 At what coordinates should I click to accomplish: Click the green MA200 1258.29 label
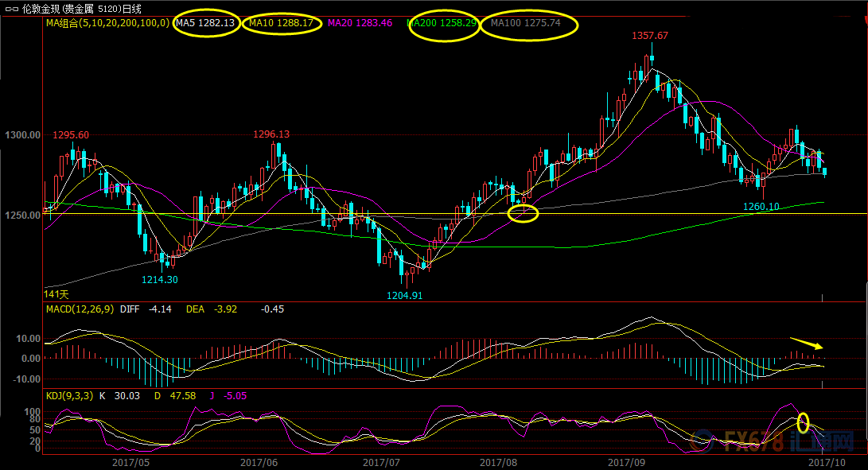442,24
